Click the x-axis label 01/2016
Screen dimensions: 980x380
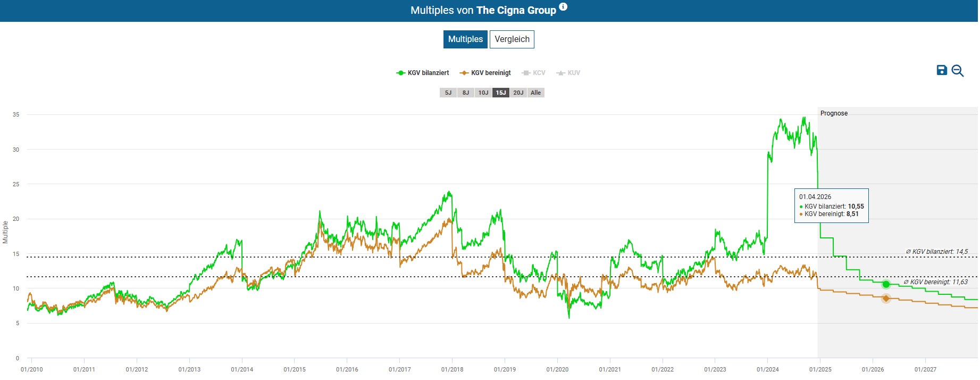tap(347, 369)
